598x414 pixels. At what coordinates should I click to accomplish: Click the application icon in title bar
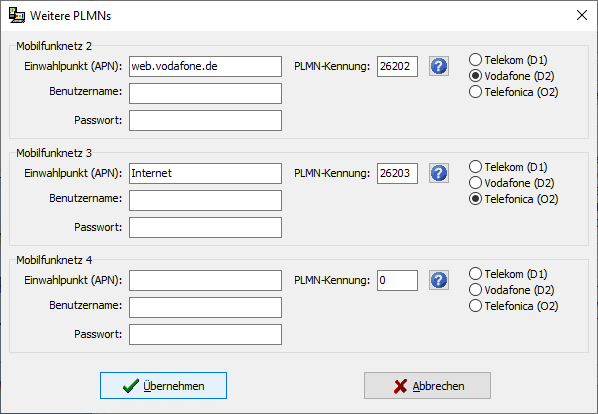(16, 16)
